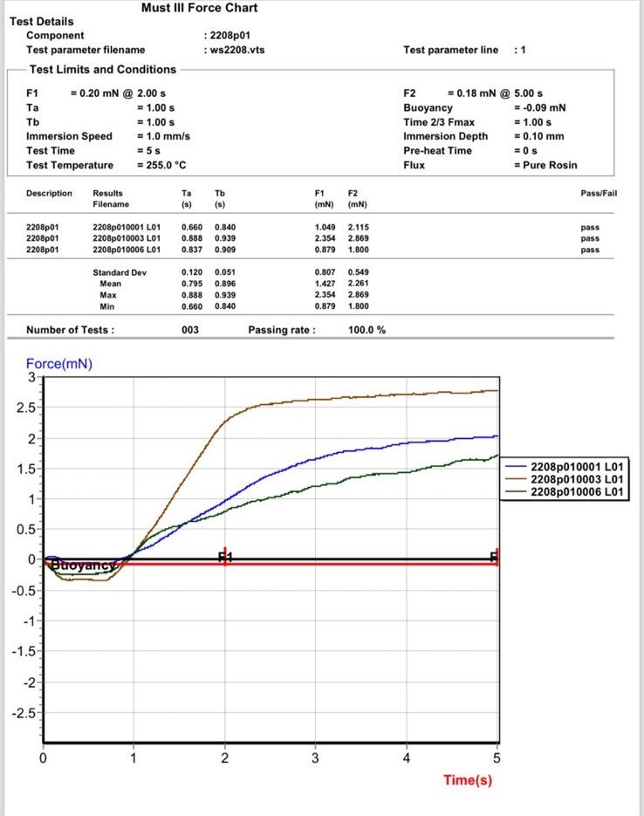Viewport: 644px width, 816px height.
Task: Click the ws2208.vts parameter filename
Action: (x=236, y=50)
